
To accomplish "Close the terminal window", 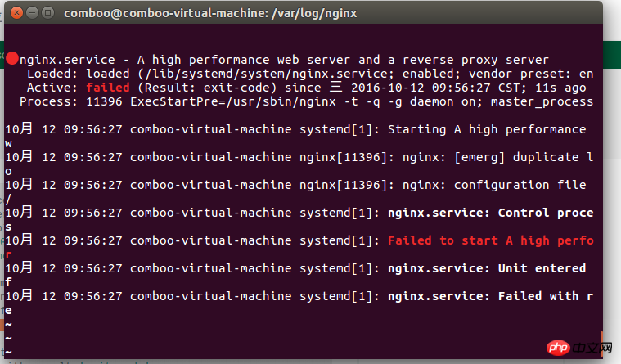I will coord(16,13).
